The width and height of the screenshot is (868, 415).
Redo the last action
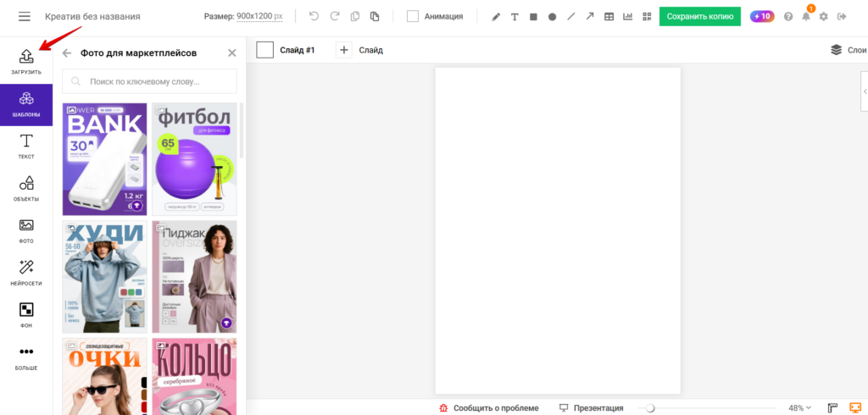pyautogui.click(x=334, y=17)
